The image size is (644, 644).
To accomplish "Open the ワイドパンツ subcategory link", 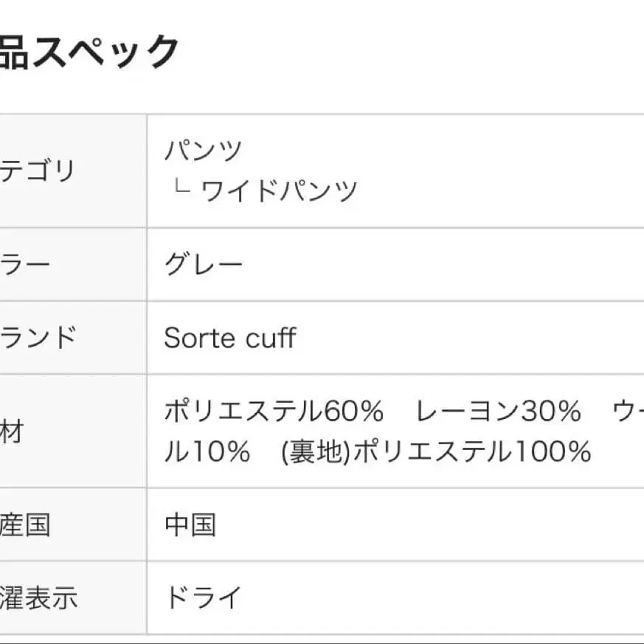I will click(279, 191).
